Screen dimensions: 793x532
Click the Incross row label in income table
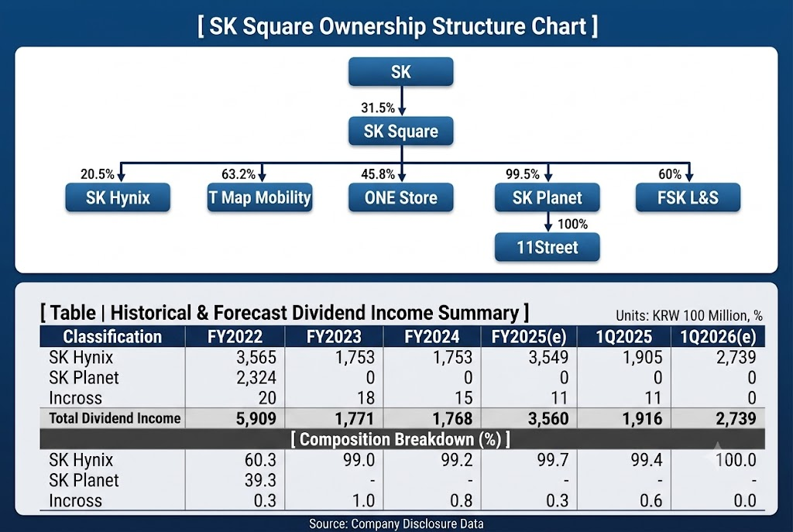pos(75,398)
